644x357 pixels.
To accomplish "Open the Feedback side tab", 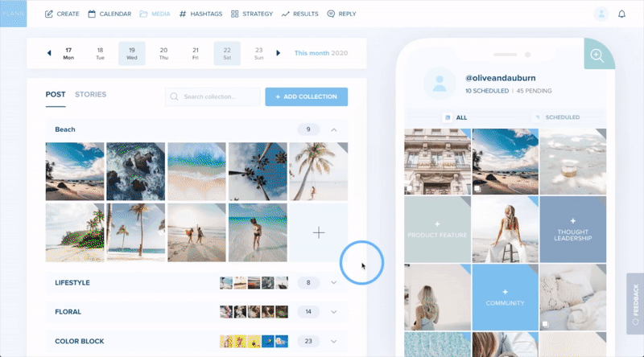I will pyautogui.click(x=635, y=304).
